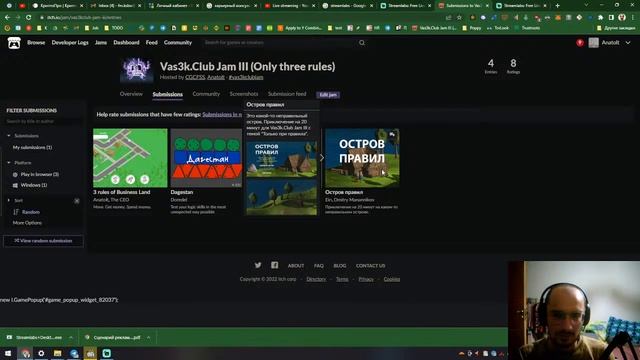This screenshot has height=360, width=640.
Task: Open host link CGCFSS
Action: (x=195, y=77)
